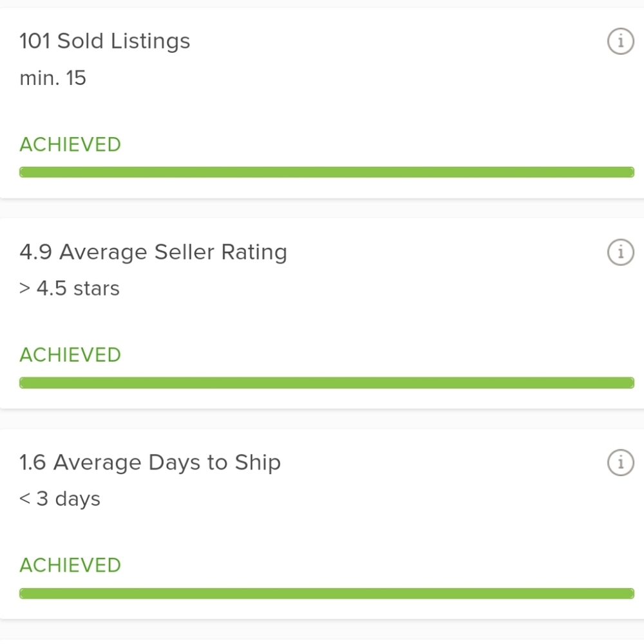Open the Average Days to Ship card
Viewport: 644px width, 644px height.
(x=322, y=524)
